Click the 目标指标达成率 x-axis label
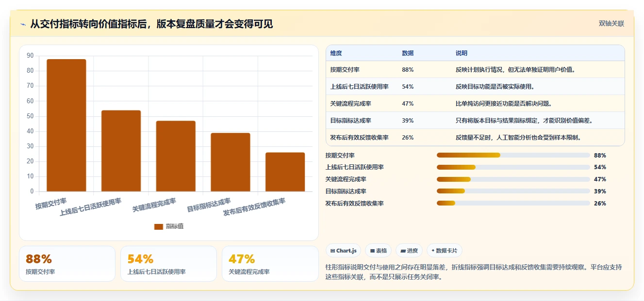 coord(209,205)
